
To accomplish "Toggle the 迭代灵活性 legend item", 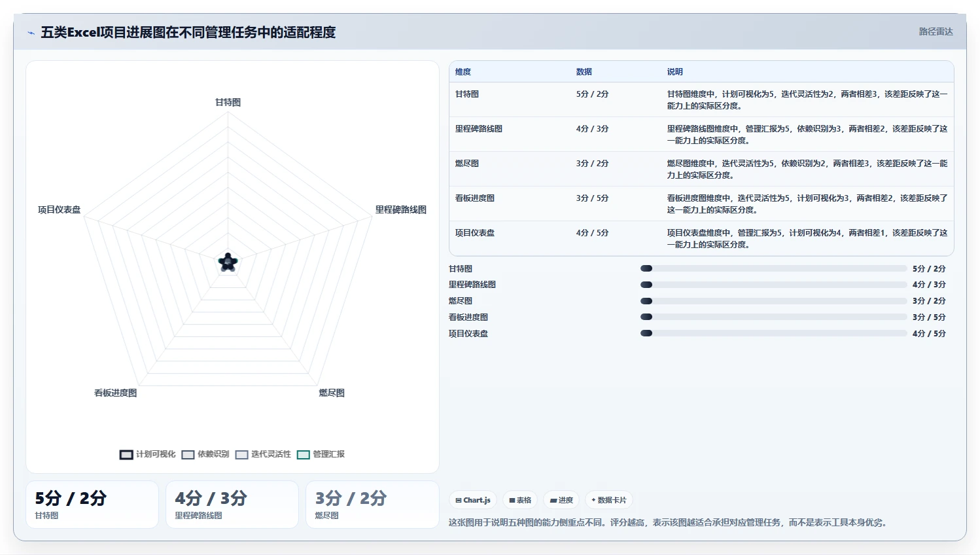I will point(263,454).
